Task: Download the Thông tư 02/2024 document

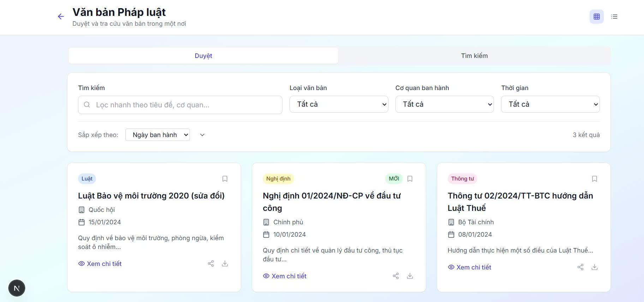Action: click(594, 267)
